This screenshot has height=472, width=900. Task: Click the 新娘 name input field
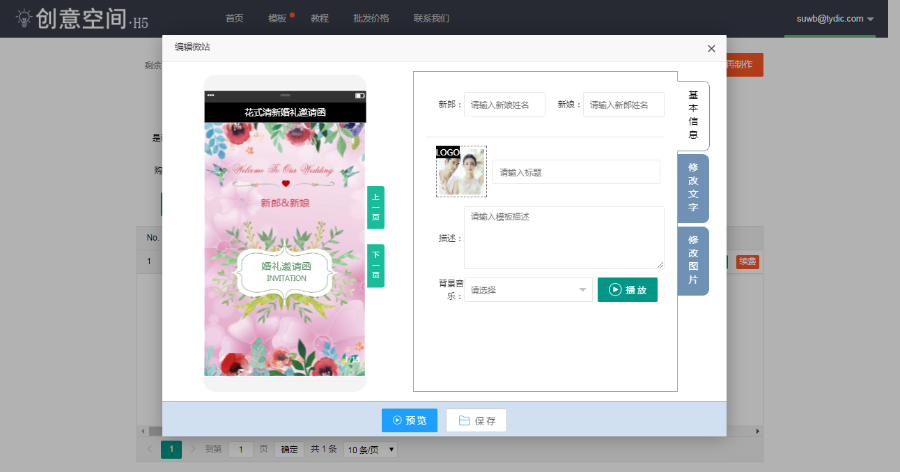[624, 105]
